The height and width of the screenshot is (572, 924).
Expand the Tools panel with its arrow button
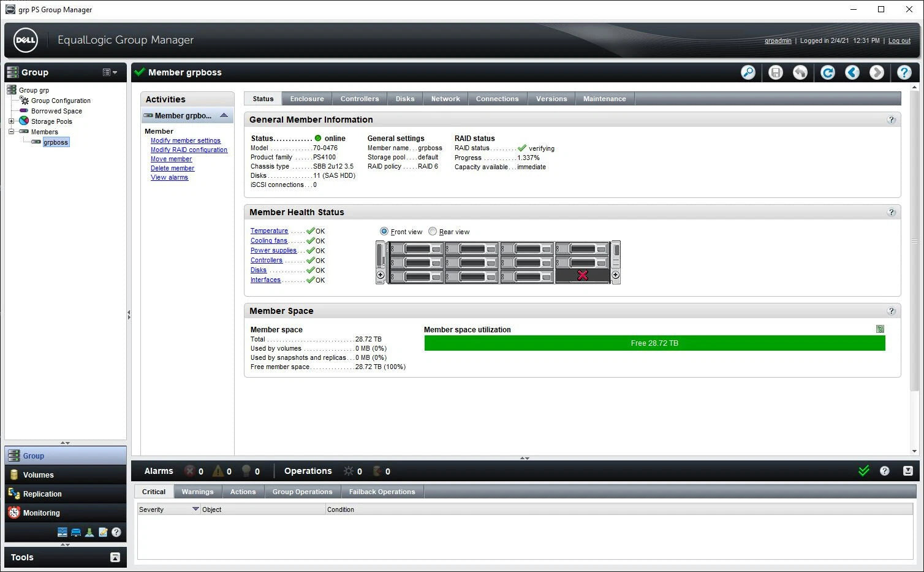pyautogui.click(x=115, y=557)
